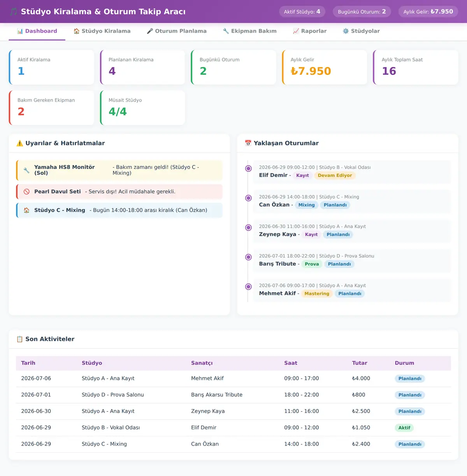Image resolution: width=467 pixels, height=476 pixels.
Task: Click the chart icon on the Dashboard tab
Action: [x=20, y=31]
